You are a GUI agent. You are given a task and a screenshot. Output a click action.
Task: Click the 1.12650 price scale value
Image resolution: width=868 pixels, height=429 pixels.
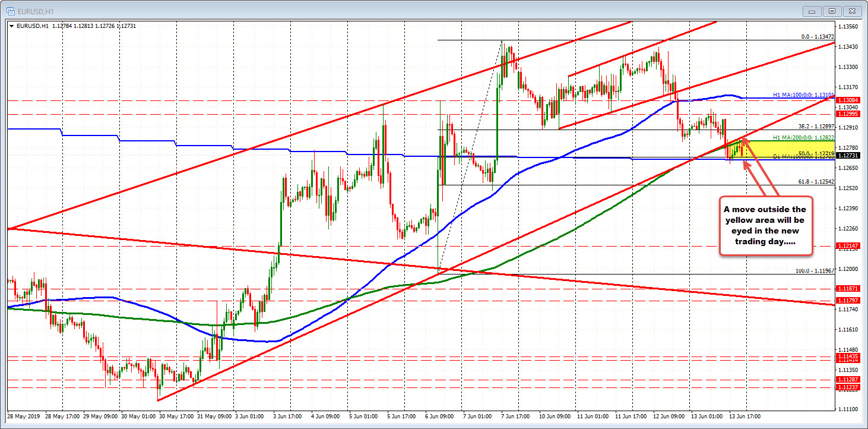(848, 168)
